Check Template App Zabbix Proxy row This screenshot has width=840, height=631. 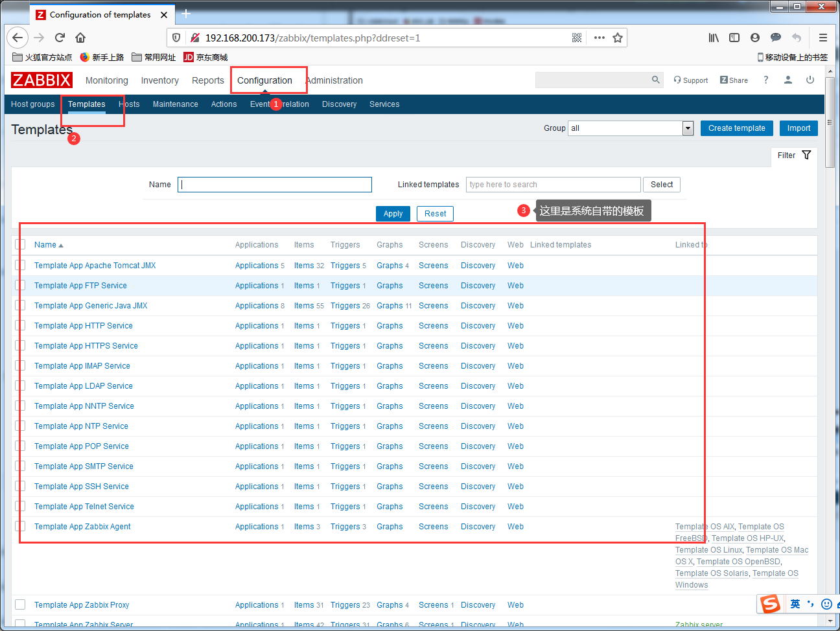coord(20,604)
